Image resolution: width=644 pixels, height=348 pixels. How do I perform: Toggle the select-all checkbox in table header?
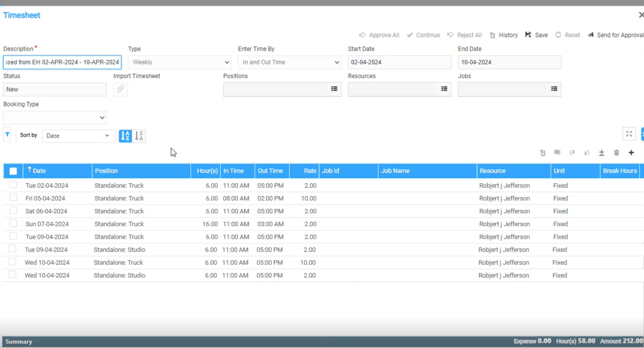tap(13, 171)
